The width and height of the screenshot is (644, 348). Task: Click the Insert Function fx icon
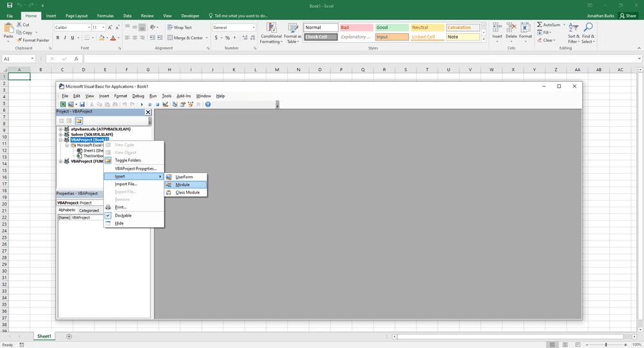pyautogui.click(x=77, y=59)
